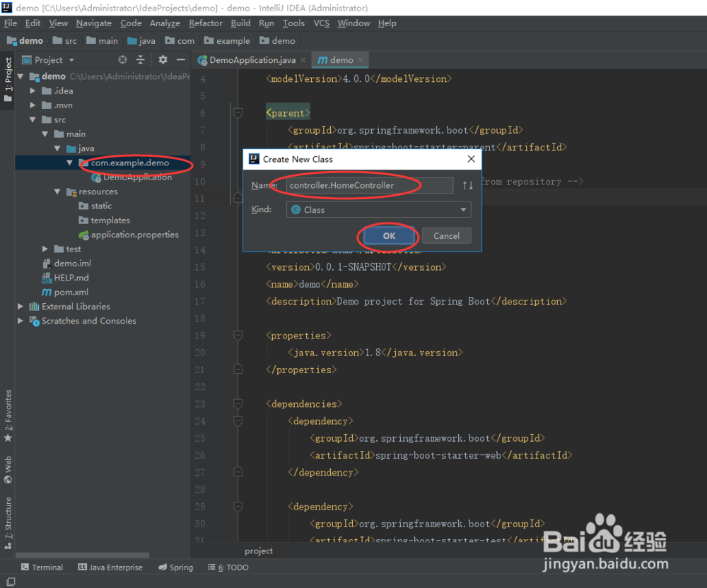Place the cursor on editor line 20, java.version
Screen dimensions: 707x588
pos(375,353)
